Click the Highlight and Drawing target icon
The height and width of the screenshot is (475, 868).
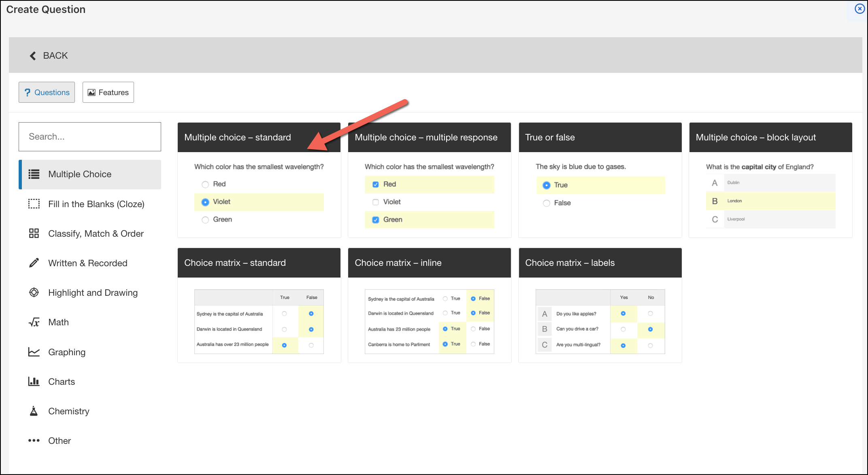34,292
